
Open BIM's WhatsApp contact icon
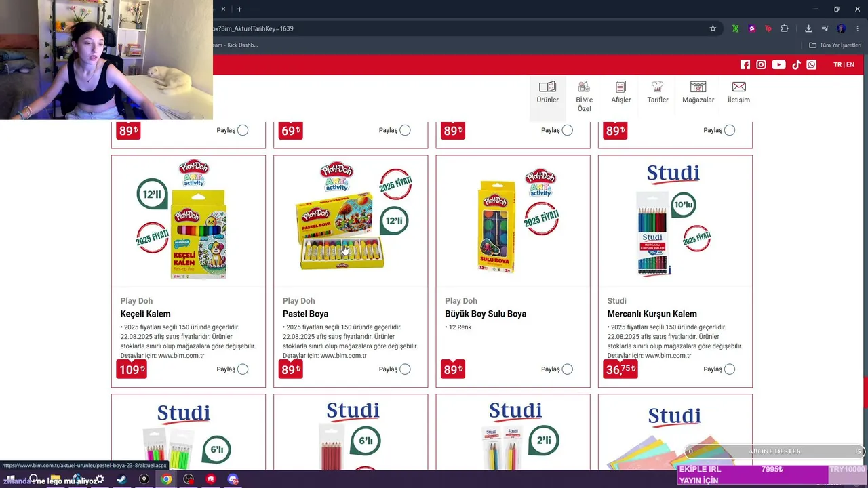click(812, 64)
